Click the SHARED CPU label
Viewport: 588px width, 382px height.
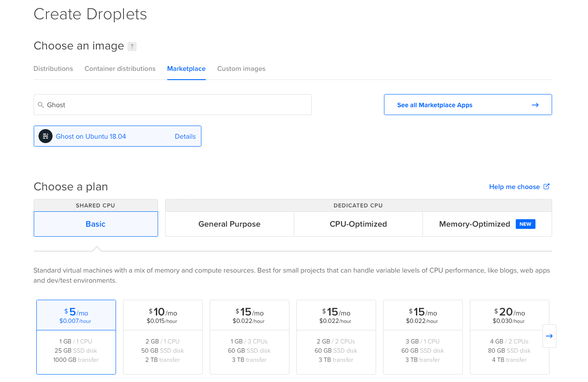pos(95,205)
